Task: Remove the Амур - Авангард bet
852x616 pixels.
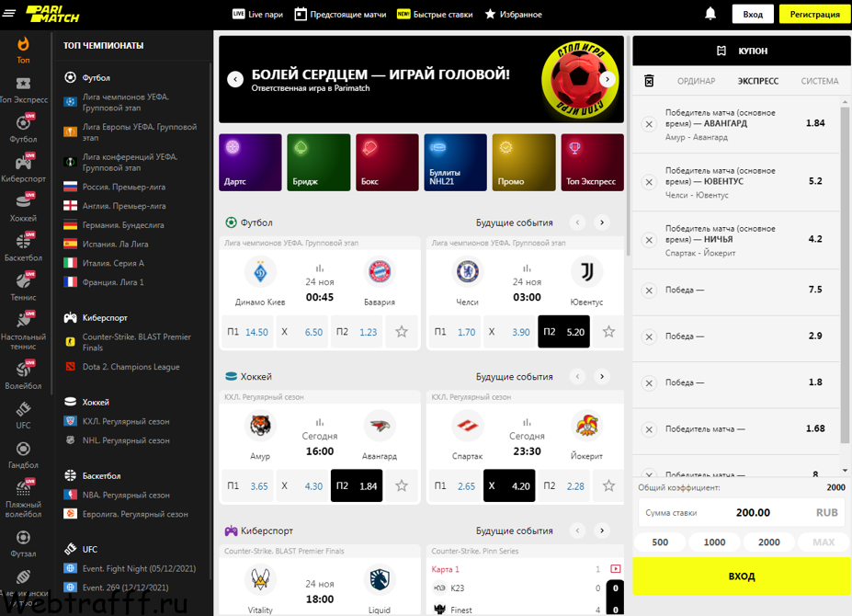Action: tap(649, 124)
